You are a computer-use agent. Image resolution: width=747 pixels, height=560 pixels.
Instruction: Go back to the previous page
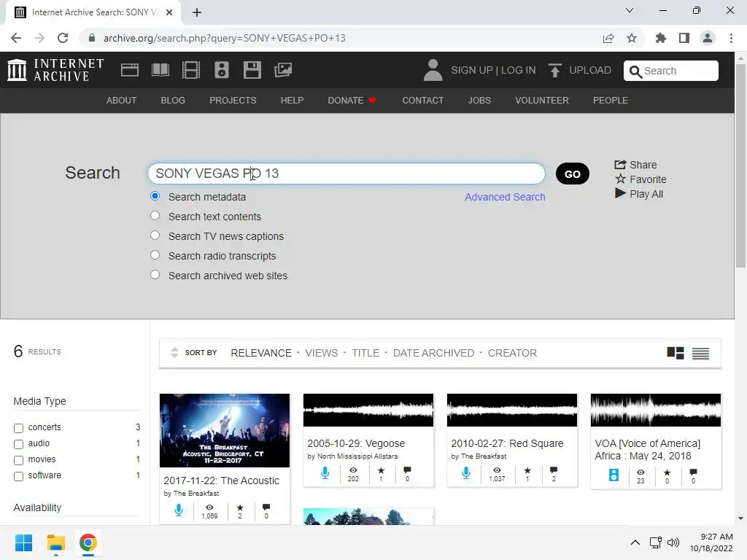pyautogui.click(x=16, y=38)
